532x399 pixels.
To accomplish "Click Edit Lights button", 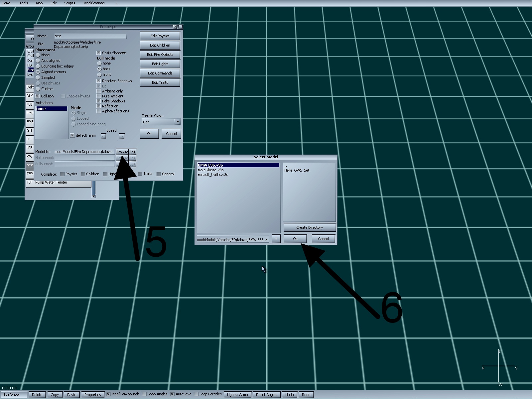I will click(160, 64).
